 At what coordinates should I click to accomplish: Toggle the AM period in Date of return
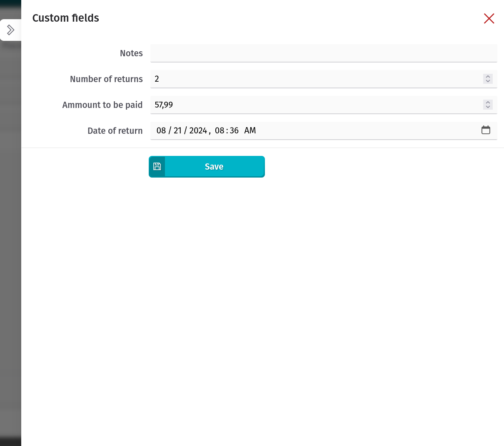250,131
